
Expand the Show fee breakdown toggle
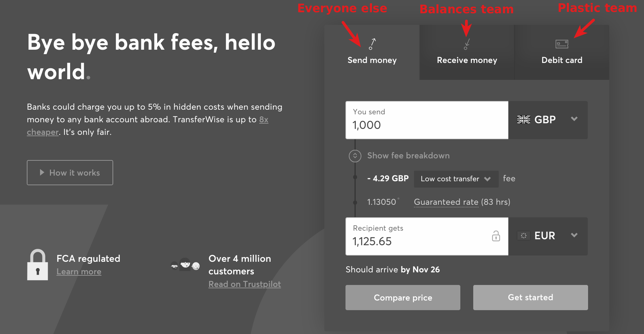coord(355,155)
